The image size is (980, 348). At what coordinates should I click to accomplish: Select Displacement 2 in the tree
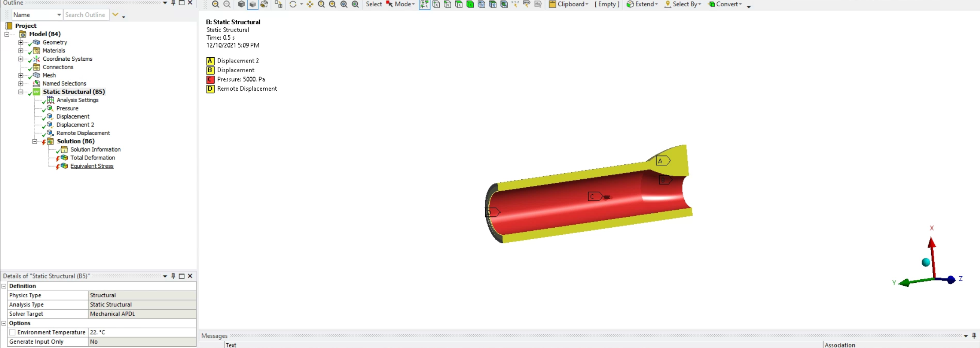pyautogui.click(x=75, y=125)
